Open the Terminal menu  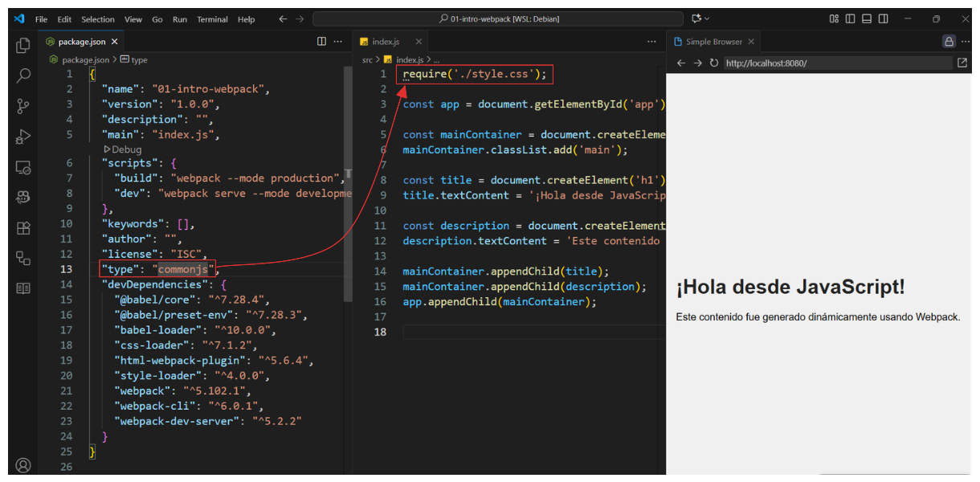[212, 19]
